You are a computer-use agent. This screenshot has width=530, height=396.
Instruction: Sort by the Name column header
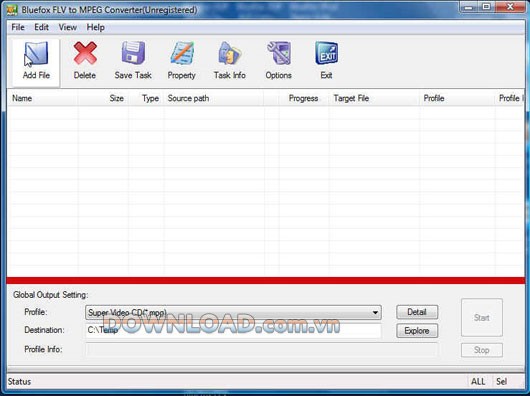click(43, 98)
